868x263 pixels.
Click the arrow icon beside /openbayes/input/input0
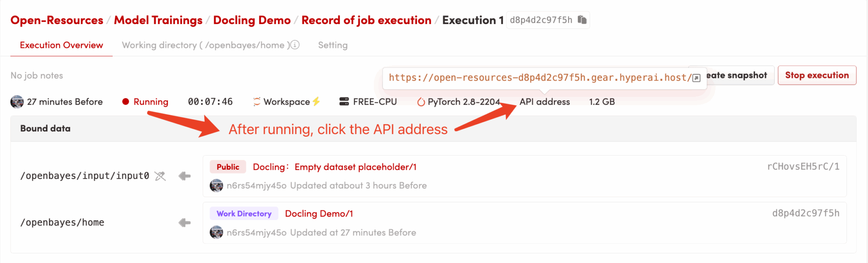(185, 176)
